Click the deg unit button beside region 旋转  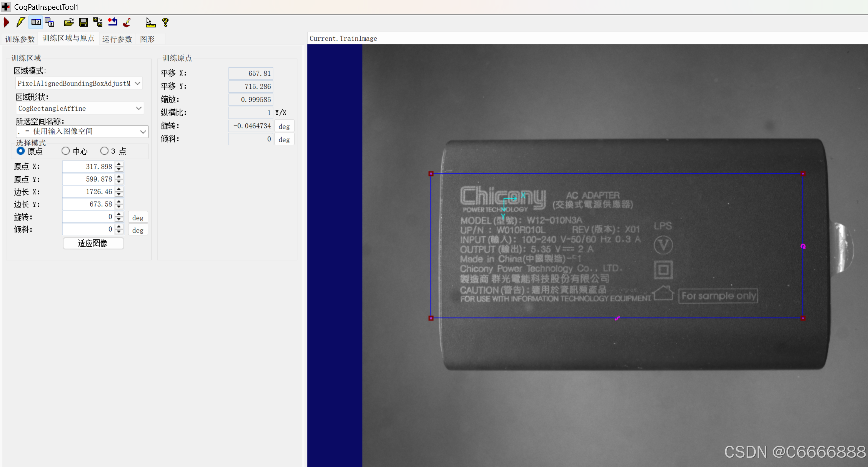pos(138,217)
